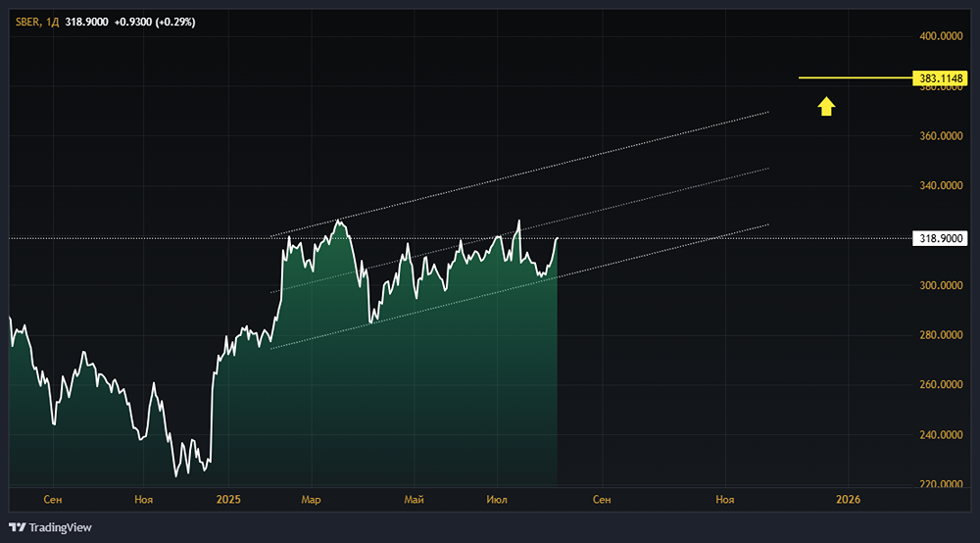
Task: Click the Июл label on time axis
Action: (x=497, y=499)
